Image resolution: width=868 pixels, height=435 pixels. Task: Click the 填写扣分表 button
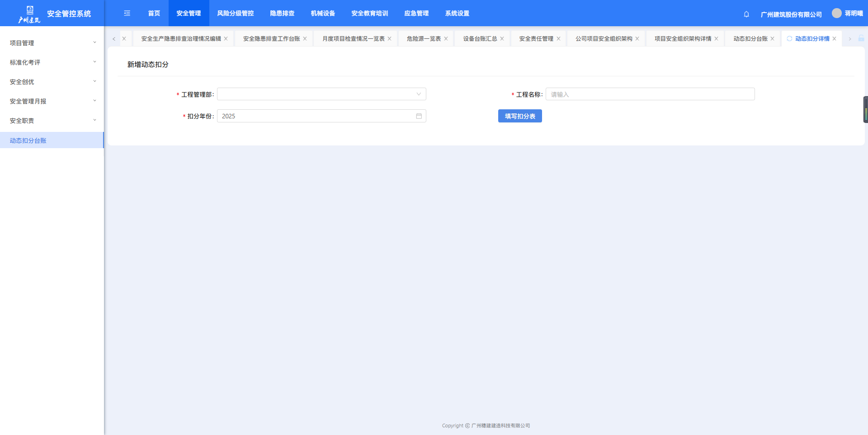point(519,116)
